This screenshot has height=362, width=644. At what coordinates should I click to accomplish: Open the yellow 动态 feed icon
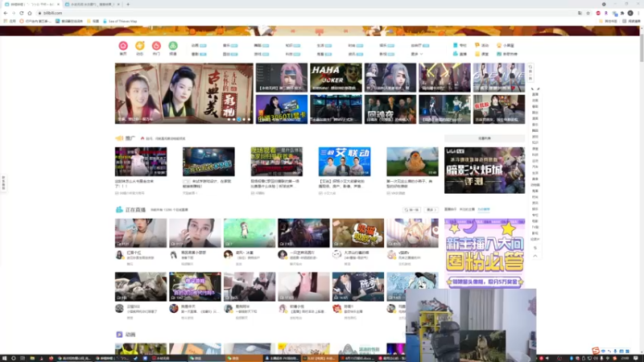[139, 46]
